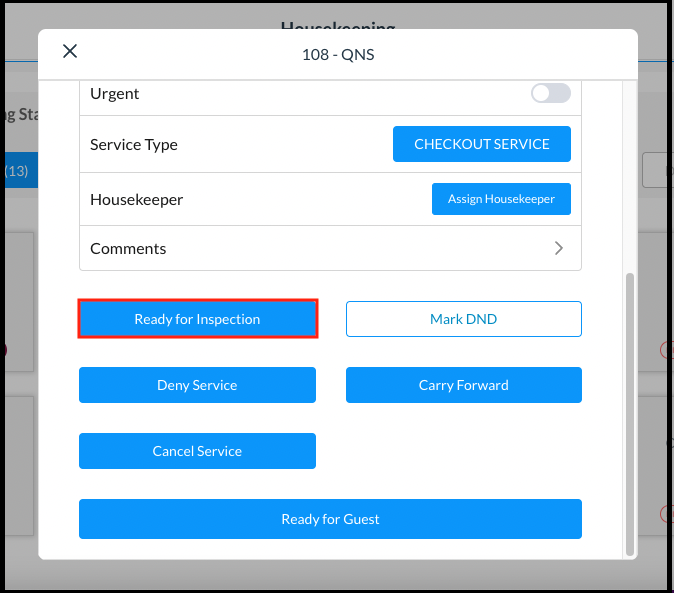Image resolution: width=674 pixels, height=593 pixels.
Task: Mark room as Ready for Inspection
Action: tap(197, 319)
